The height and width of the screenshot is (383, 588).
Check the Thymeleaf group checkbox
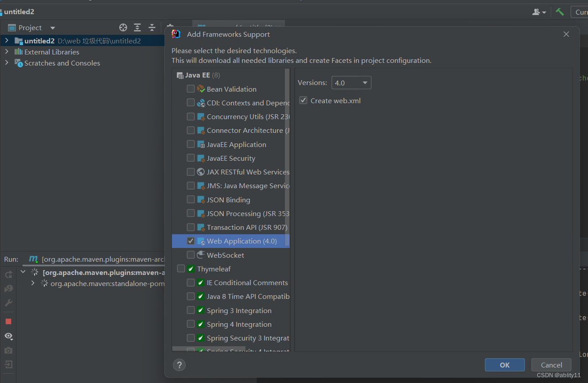181,269
